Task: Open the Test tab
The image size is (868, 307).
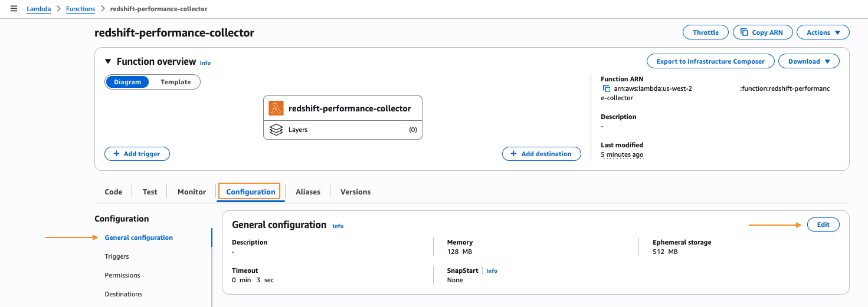Action: click(x=150, y=192)
